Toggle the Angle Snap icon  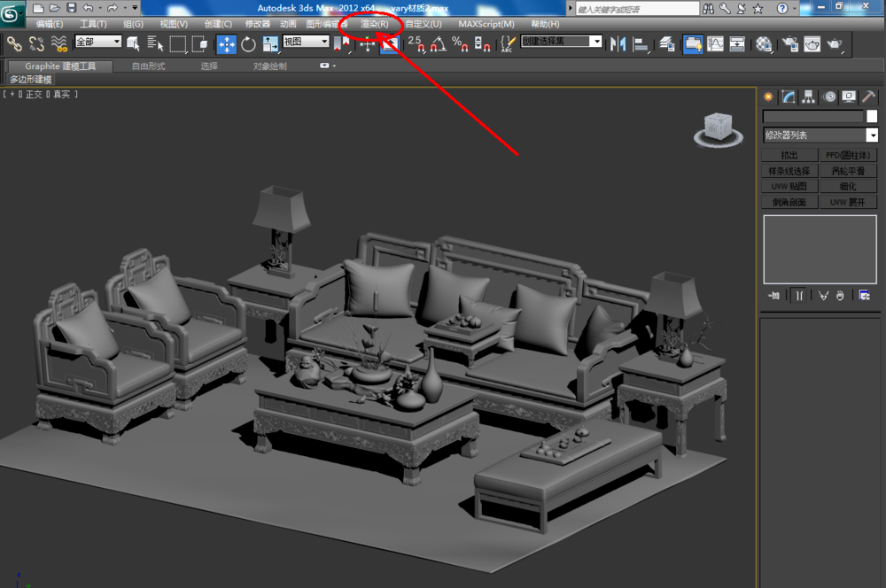439,43
